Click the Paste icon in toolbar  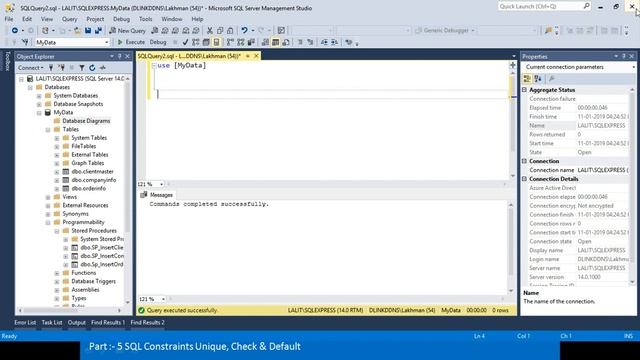pos(230,31)
